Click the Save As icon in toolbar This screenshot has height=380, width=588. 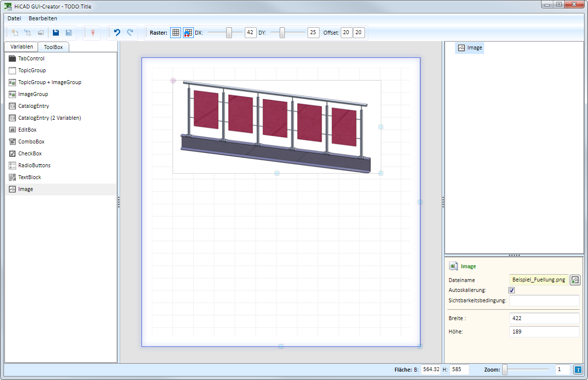(x=69, y=33)
